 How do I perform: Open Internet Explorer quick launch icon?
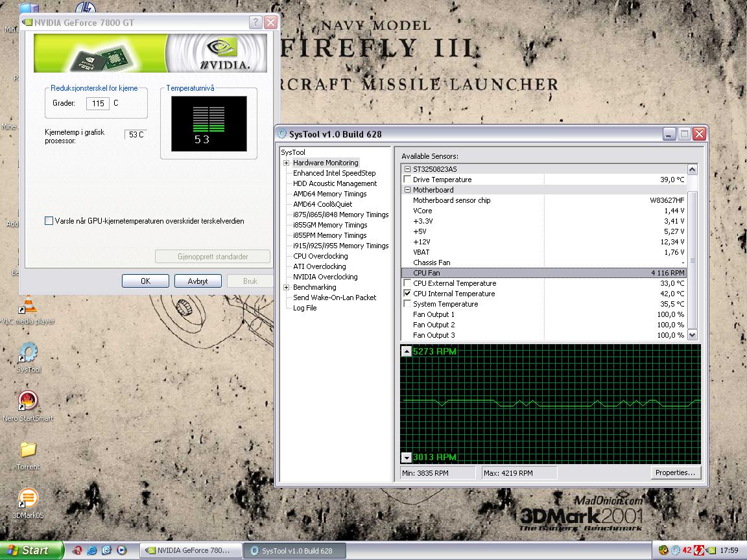[x=92, y=550]
